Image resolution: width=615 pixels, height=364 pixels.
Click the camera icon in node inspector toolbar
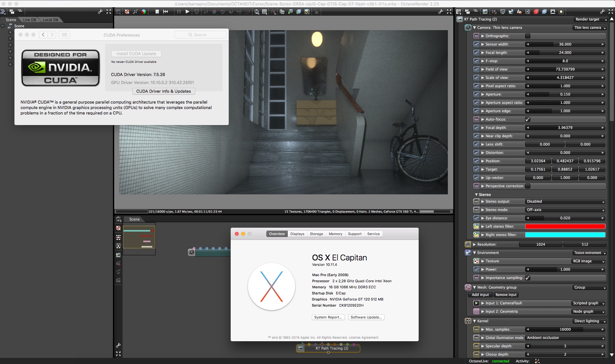[494, 12]
